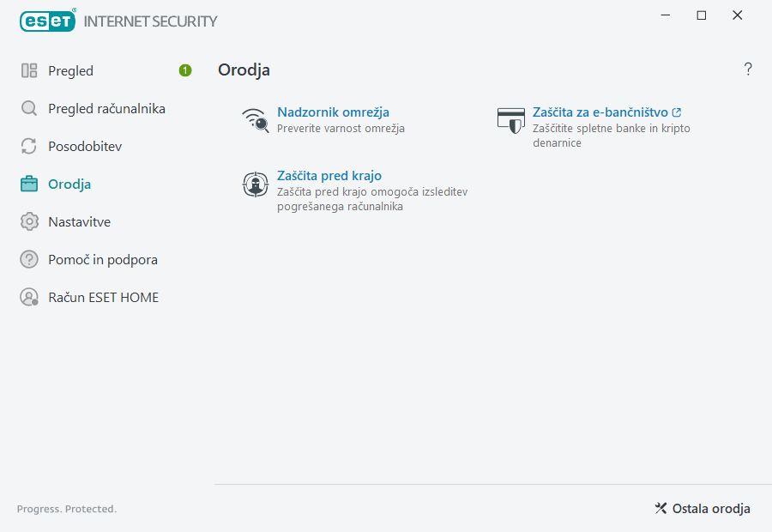Screen dimensions: 772x532
Task: Select the Orodja briefcase icon
Action: (30, 184)
